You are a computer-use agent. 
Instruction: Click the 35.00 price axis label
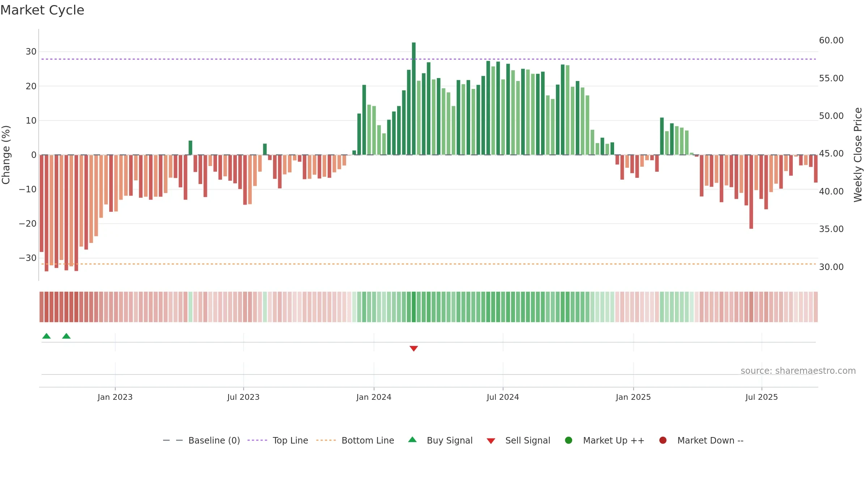point(831,229)
